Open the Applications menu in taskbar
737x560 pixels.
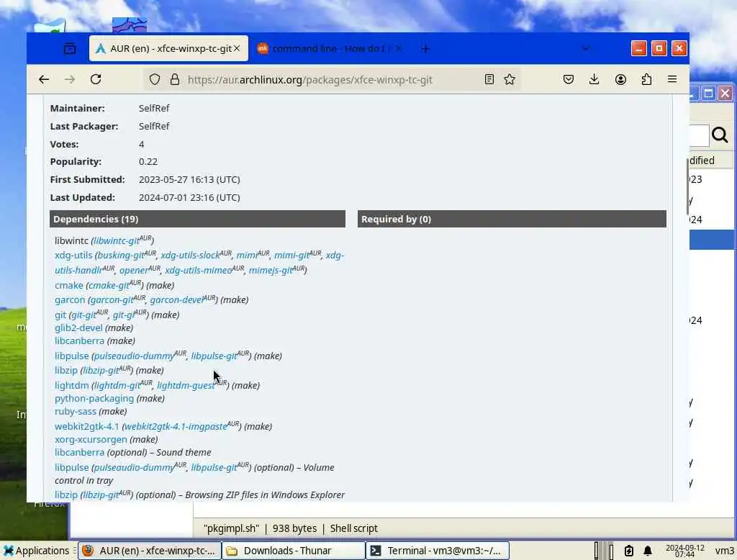(36, 551)
